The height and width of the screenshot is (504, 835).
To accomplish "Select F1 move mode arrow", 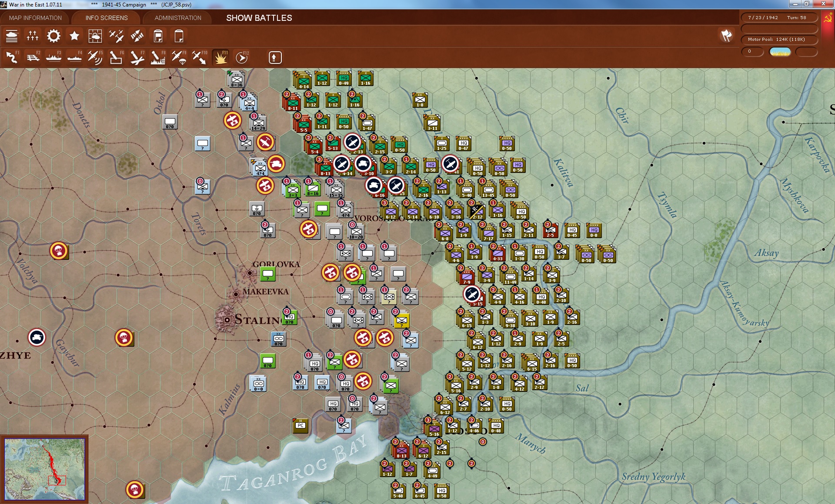I will click(x=12, y=57).
